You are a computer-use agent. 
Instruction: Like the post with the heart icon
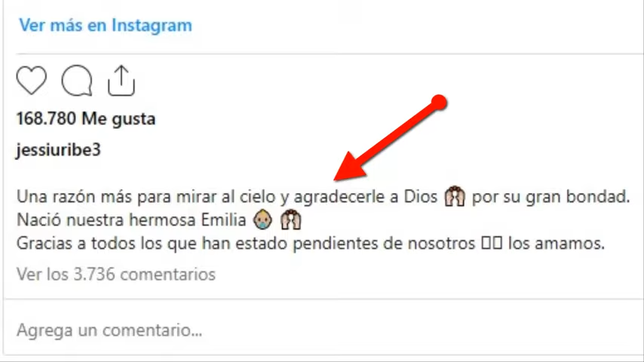point(32,81)
